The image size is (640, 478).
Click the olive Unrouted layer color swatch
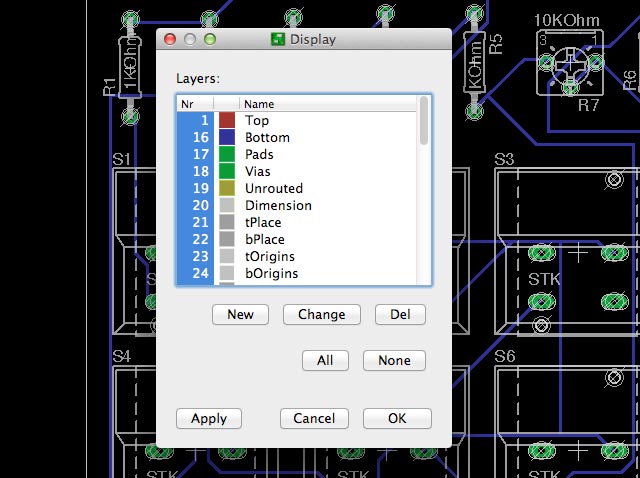pos(226,188)
